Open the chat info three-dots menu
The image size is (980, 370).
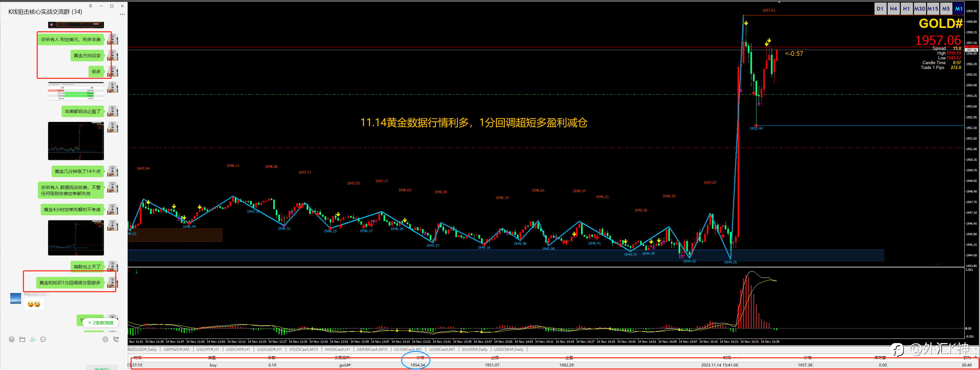(122, 14)
